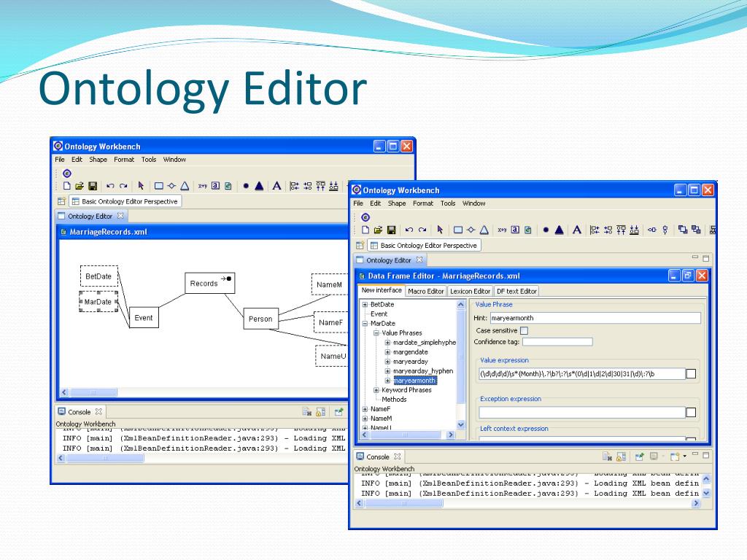Click the Confidence tag input field
The width and height of the screenshot is (747, 560).
(557, 342)
